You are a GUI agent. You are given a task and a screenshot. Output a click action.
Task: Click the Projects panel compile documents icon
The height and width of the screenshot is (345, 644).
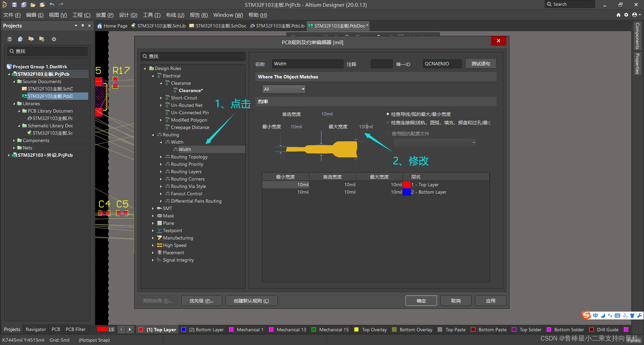coord(20,39)
